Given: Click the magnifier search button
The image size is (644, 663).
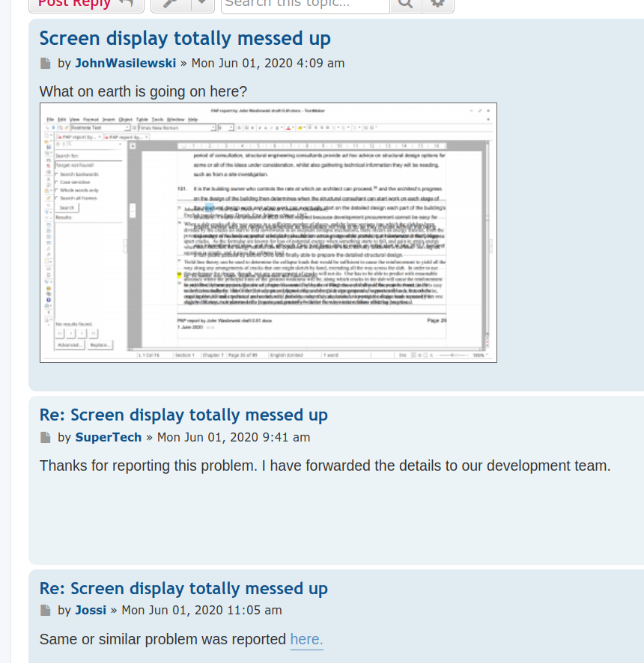Looking at the screenshot, I should [x=405, y=4].
